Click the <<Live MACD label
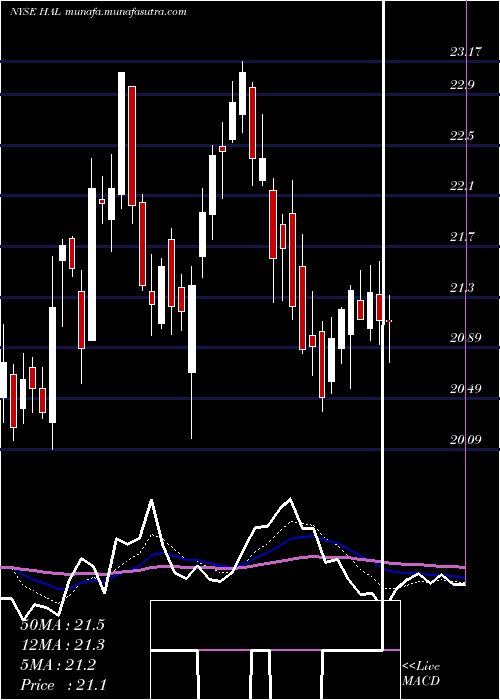The width and height of the screenshot is (500, 700). (x=421, y=673)
